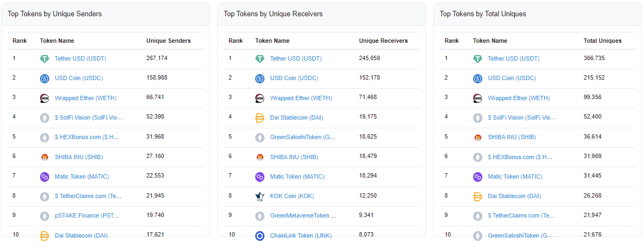Click USD Coin icon in Unique Receivers table
Viewport: 644px width, 243px height.
[260, 78]
